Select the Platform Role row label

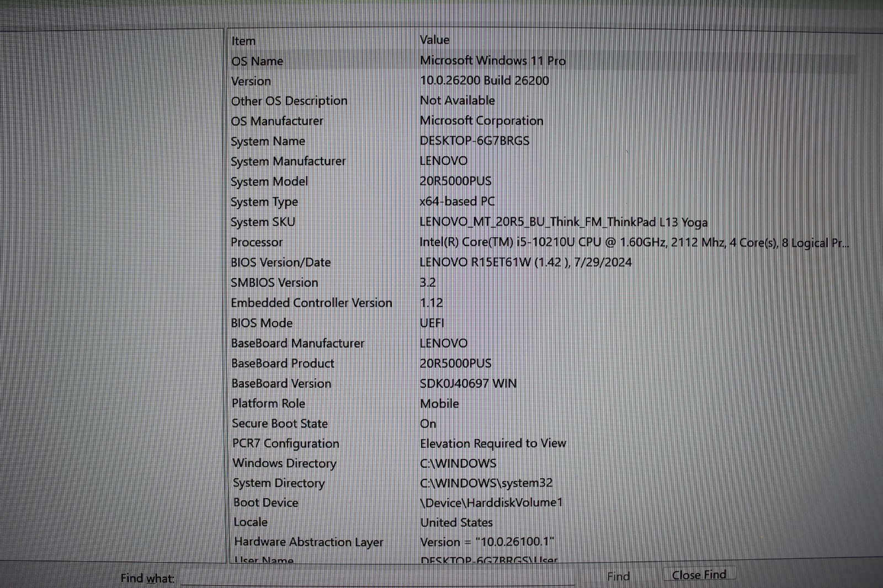(x=268, y=403)
